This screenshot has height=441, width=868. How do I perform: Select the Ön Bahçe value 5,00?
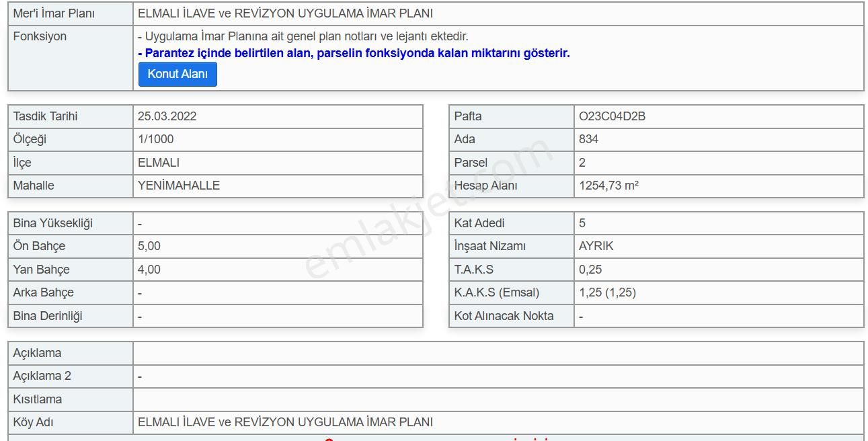149,246
